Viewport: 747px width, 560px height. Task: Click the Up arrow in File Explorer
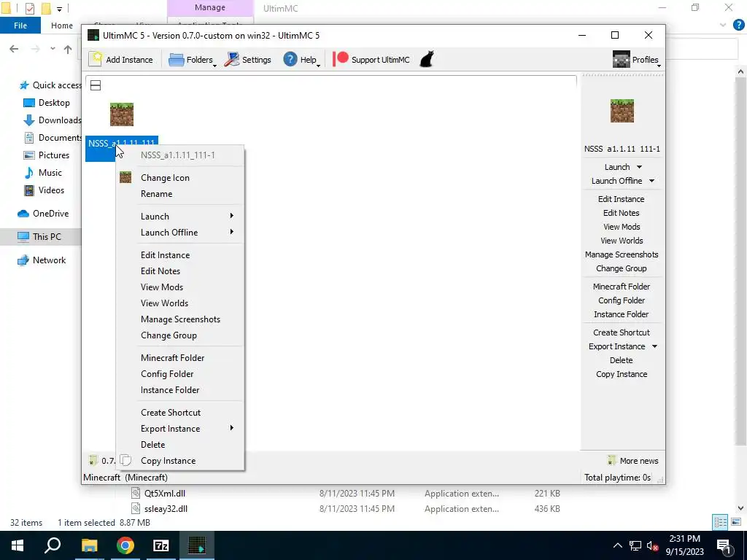pos(68,49)
